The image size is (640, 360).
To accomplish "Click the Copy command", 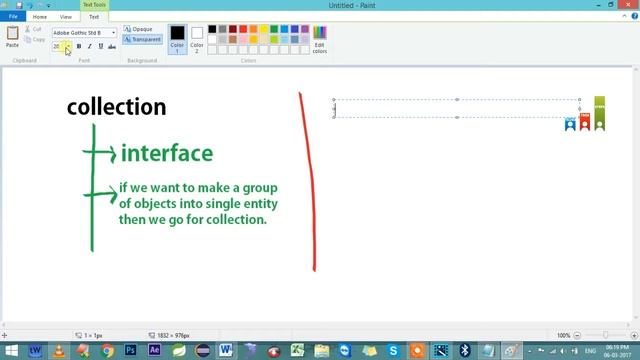I will click(x=34, y=40).
